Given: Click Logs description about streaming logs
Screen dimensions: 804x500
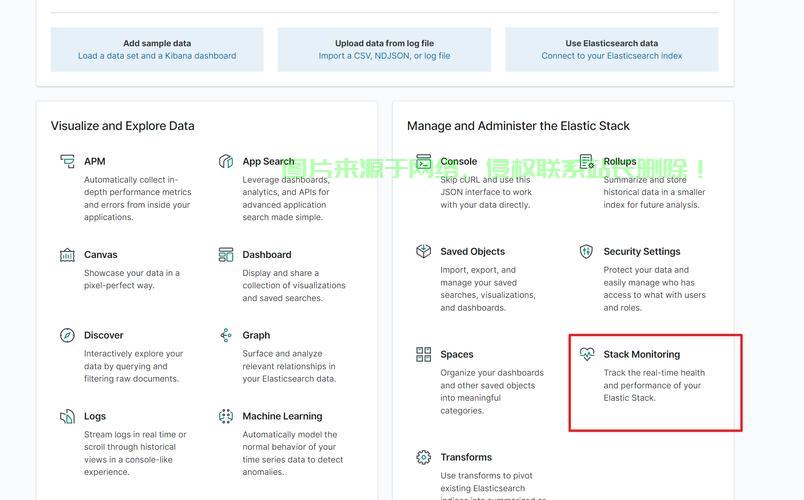Looking at the screenshot, I should click(135, 453).
